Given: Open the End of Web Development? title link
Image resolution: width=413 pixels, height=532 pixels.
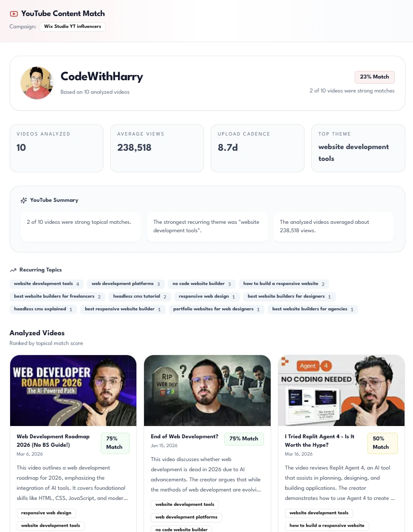Looking at the screenshot, I should coord(185,437).
